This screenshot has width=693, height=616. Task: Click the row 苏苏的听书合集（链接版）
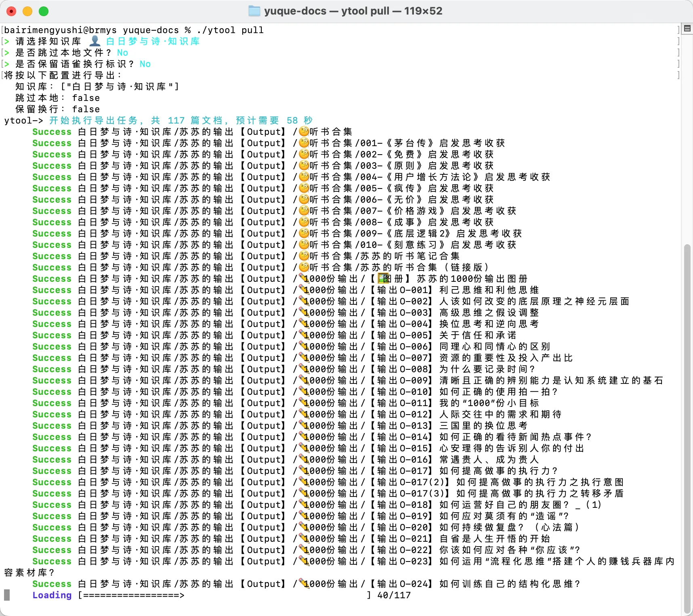[261, 267]
